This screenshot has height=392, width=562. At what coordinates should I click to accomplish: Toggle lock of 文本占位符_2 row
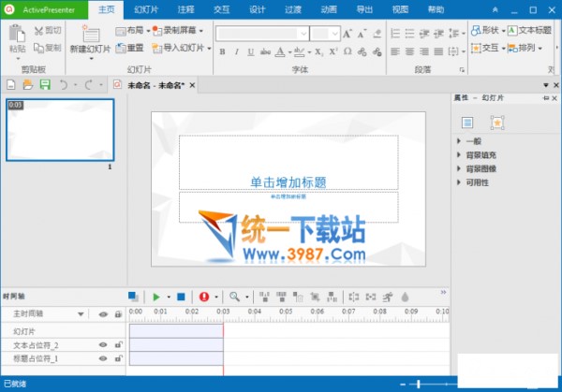click(x=118, y=344)
